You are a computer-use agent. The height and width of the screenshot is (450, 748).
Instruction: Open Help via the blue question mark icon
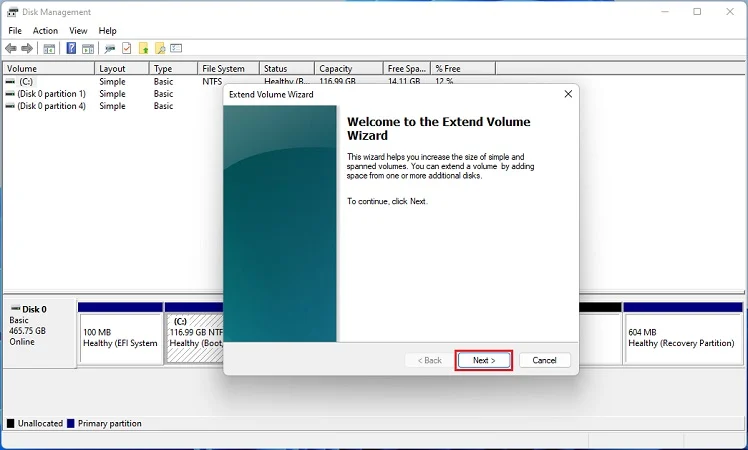tap(71, 48)
